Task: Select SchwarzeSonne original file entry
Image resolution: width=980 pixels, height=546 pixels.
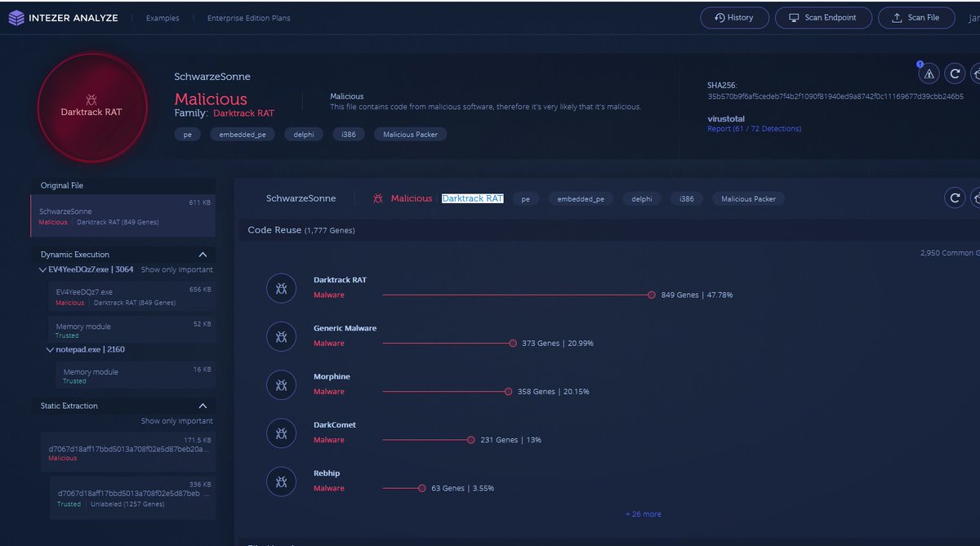Action: click(123, 216)
